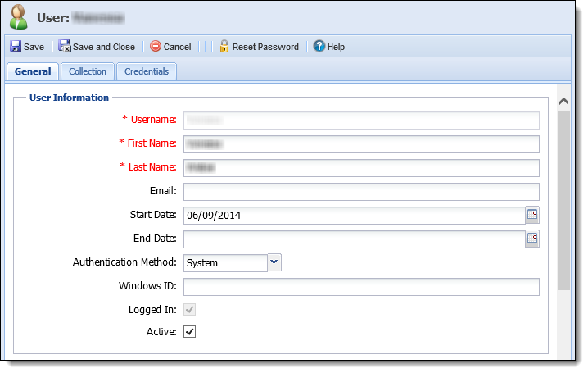
Task: Click the Last Name input field
Action: click(361, 168)
